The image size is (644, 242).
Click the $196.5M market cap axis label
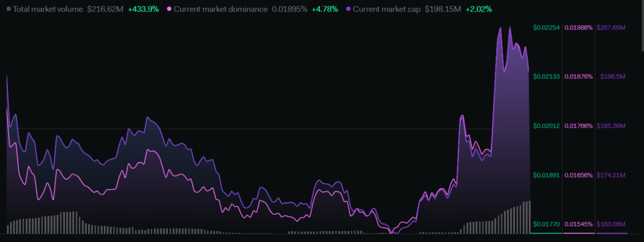pyautogui.click(x=613, y=76)
